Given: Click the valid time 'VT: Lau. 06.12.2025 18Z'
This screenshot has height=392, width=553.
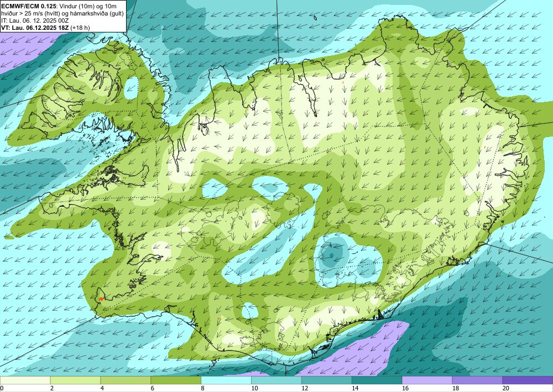Looking at the screenshot, I should (x=35, y=28).
